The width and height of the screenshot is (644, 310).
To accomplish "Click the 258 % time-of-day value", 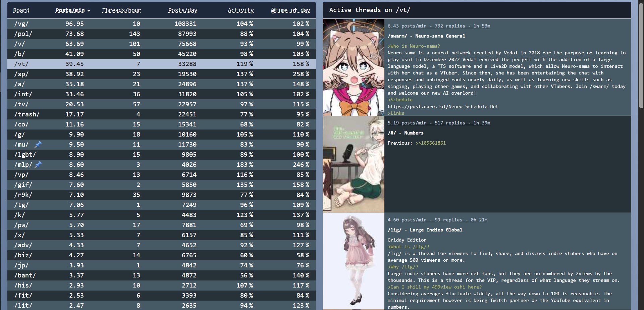I will coord(301,74).
